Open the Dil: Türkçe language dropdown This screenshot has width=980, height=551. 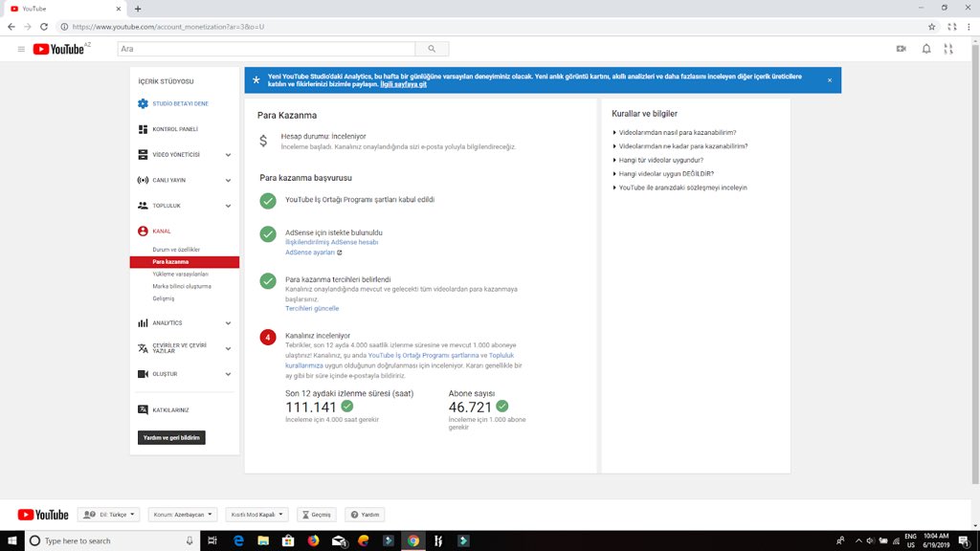point(109,514)
